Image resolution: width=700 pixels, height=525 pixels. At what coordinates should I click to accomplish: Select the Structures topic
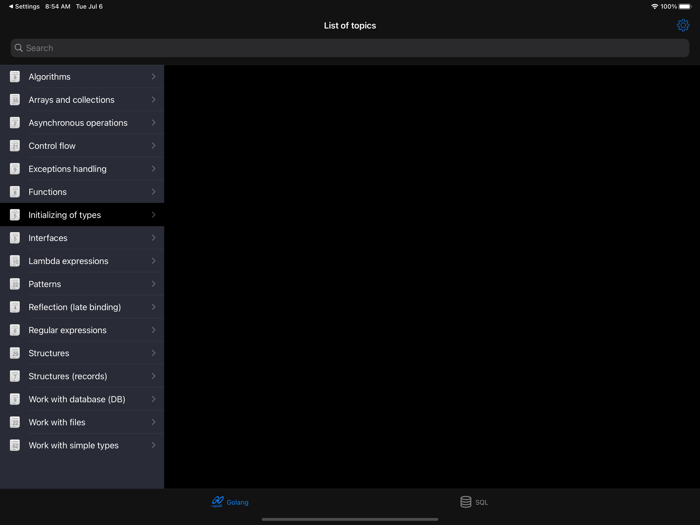coord(82,353)
